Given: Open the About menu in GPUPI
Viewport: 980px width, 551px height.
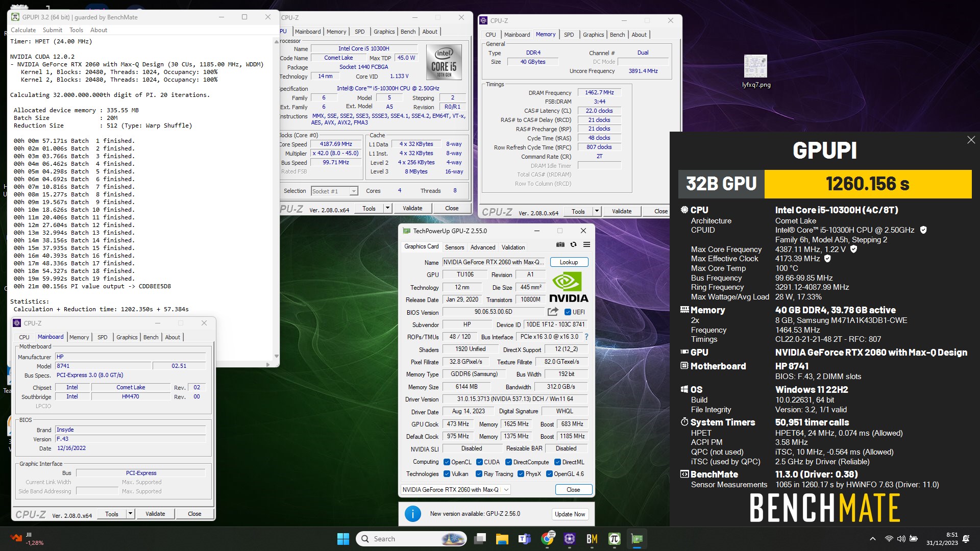Looking at the screenshot, I should coord(99,30).
